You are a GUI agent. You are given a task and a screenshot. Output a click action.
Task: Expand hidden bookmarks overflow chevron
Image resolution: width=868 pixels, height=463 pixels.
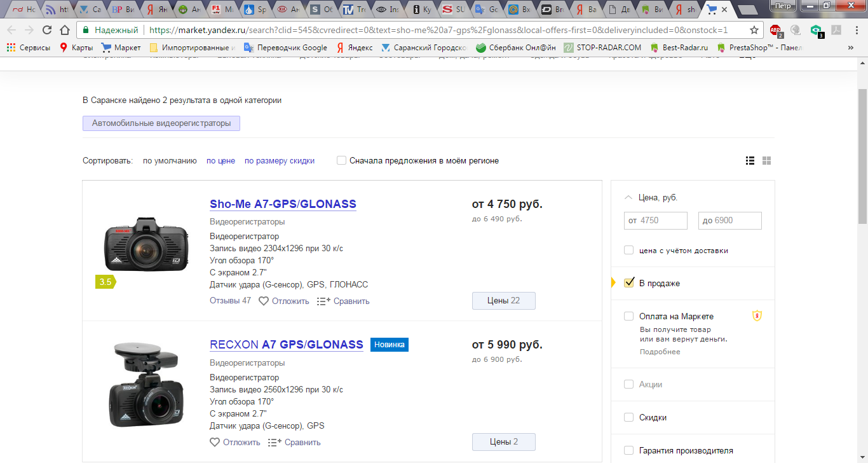[x=851, y=48]
